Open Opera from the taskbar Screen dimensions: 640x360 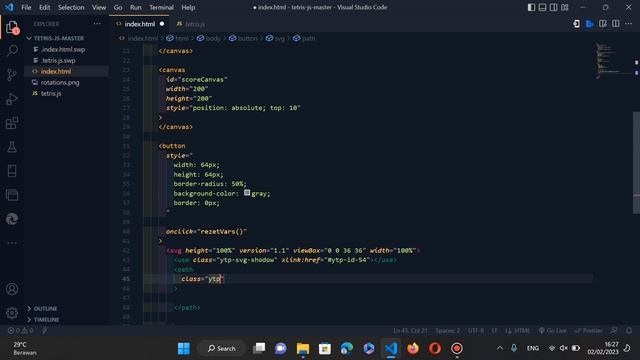(x=435, y=348)
